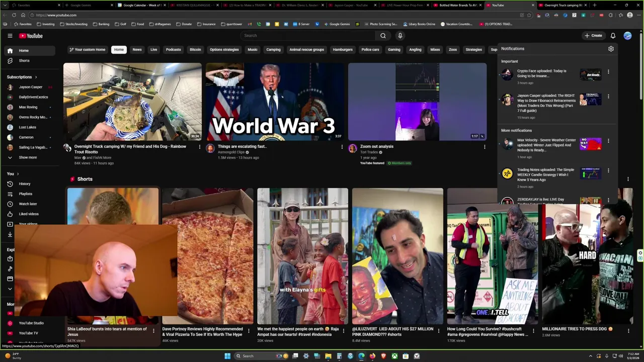Viewport: 644px width, 362px height.
Task: Reload the page with the browser refresh button
Action: (x=14, y=15)
